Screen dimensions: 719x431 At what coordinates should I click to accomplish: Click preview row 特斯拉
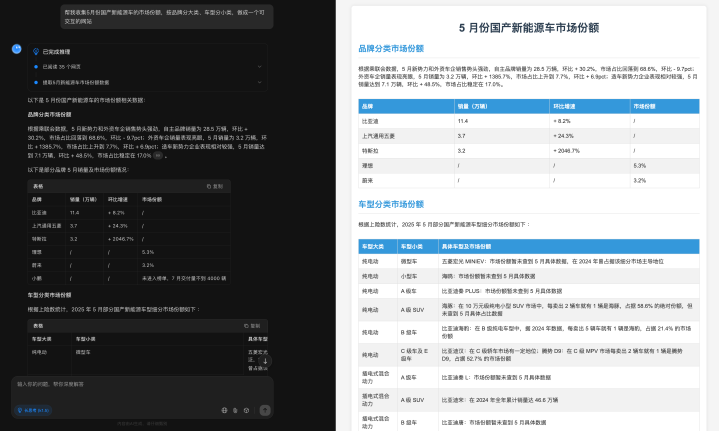(x=529, y=151)
